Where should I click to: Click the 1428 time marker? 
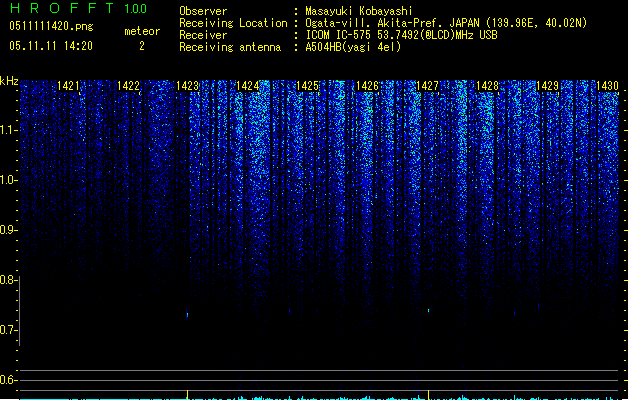point(487,86)
